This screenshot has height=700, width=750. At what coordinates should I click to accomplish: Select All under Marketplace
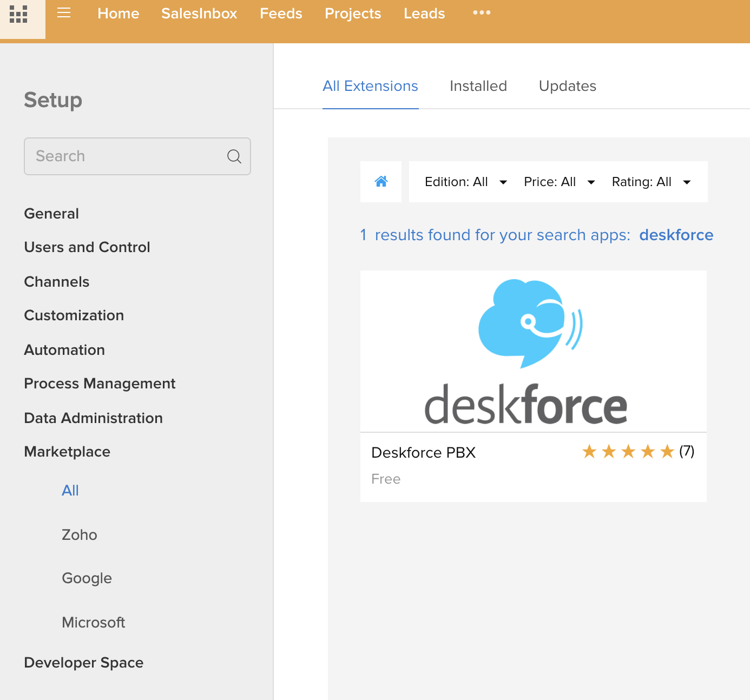[70, 491]
